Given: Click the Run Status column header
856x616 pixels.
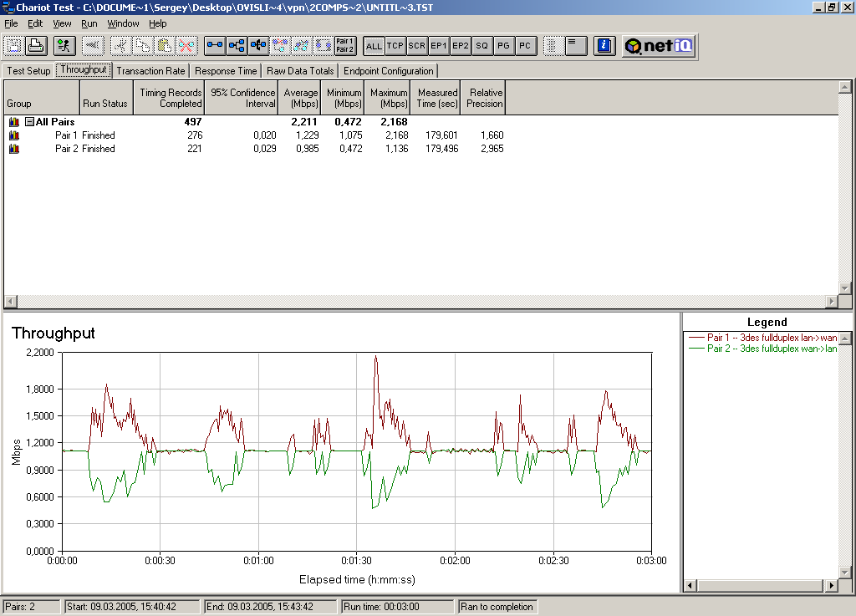Looking at the screenshot, I should click(x=105, y=104).
